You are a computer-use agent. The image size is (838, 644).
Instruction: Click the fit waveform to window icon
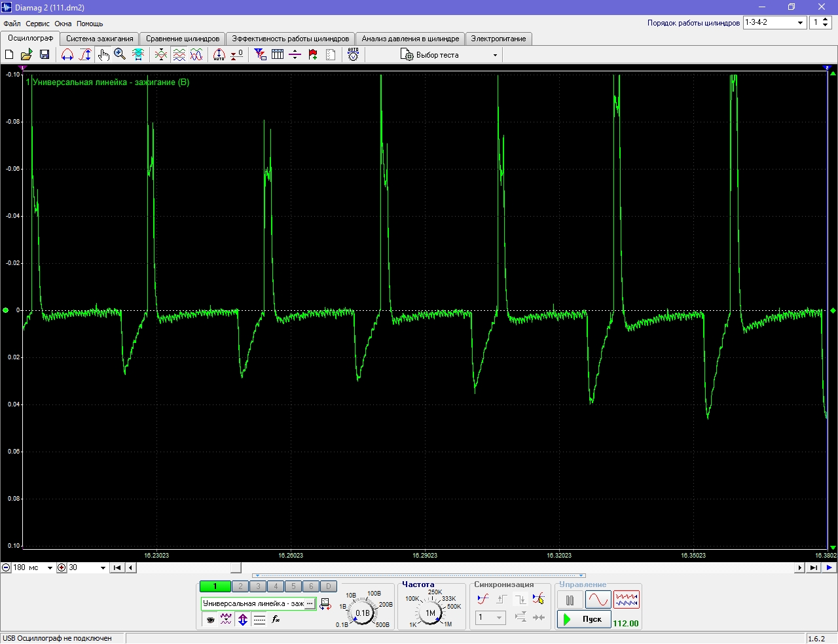click(138, 54)
